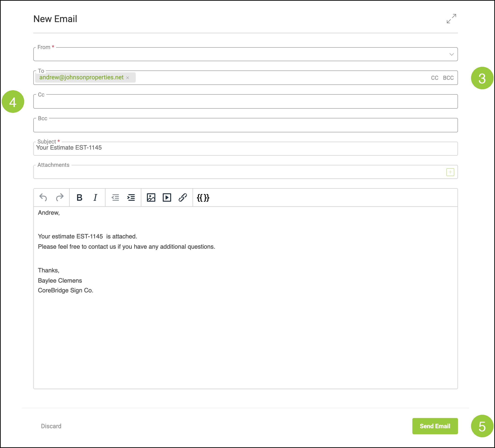This screenshot has height=448, width=495.
Task: Click the Send Email button
Action: click(x=435, y=426)
